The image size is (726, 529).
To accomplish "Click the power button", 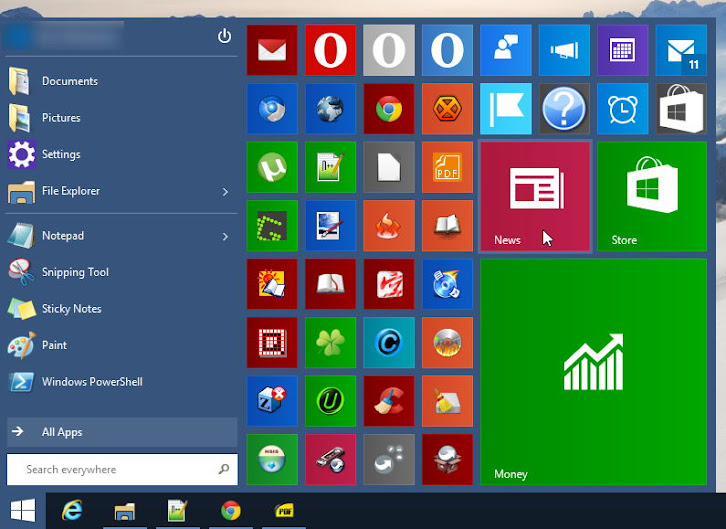I will pyautogui.click(x=225, y=36).
